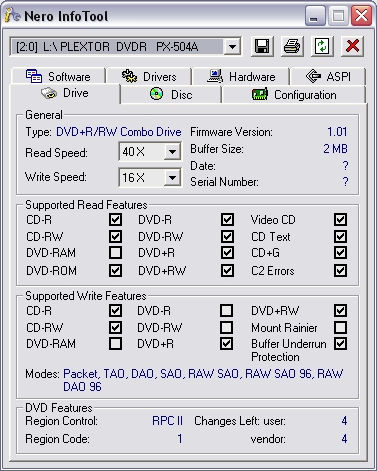This screenshot has height=471, width=377.
Task: Click the Region Code value 1
Action: tap(180, 439)
